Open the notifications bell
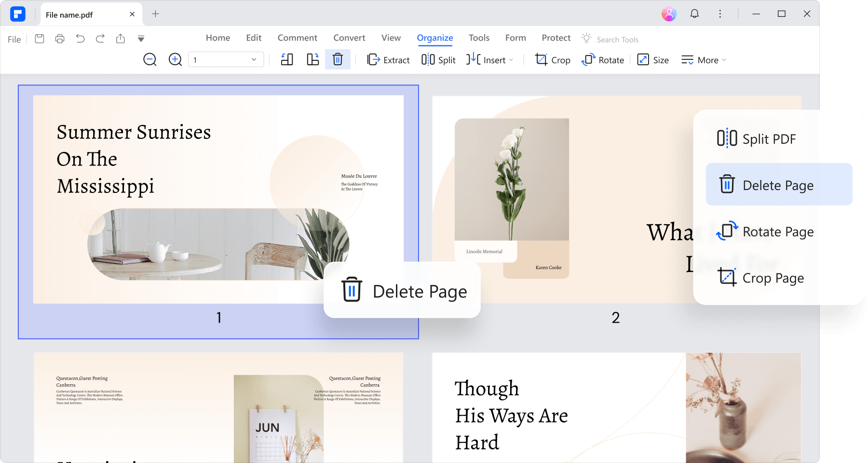The height and width of the screenshot is (463, 868). coord(694,14)
